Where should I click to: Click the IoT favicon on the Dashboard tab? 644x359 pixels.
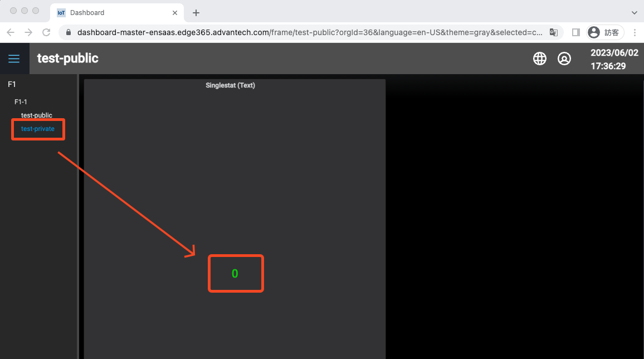click(60, 12)
